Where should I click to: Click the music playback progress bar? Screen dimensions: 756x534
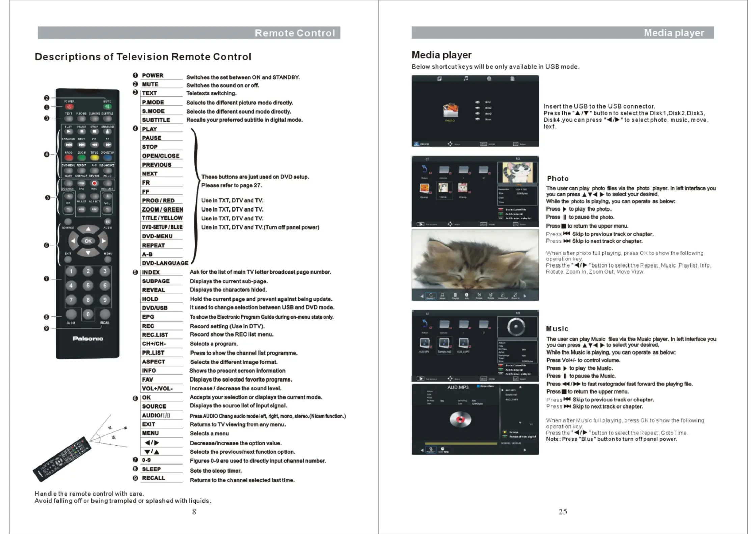coord(461,443)
